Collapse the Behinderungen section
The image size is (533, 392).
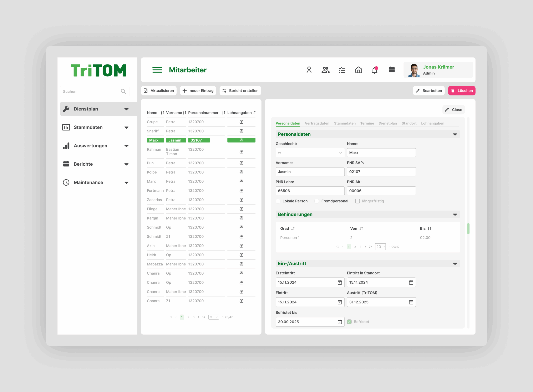(x=455, y=215)
